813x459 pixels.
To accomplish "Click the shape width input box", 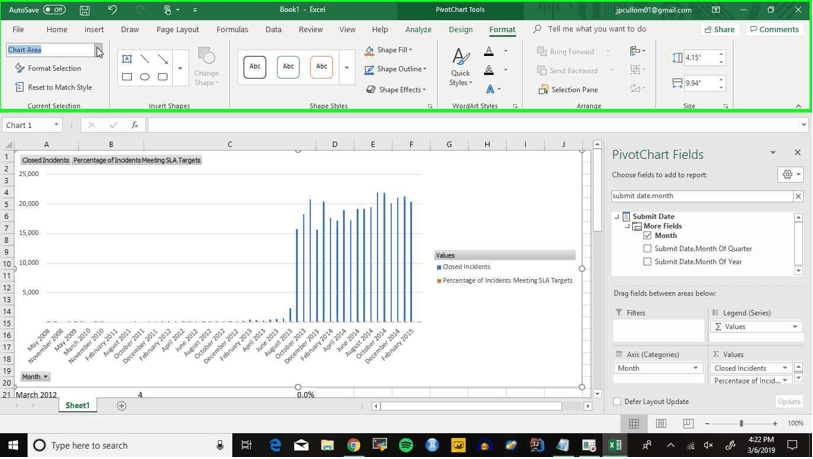I will 701,83.
